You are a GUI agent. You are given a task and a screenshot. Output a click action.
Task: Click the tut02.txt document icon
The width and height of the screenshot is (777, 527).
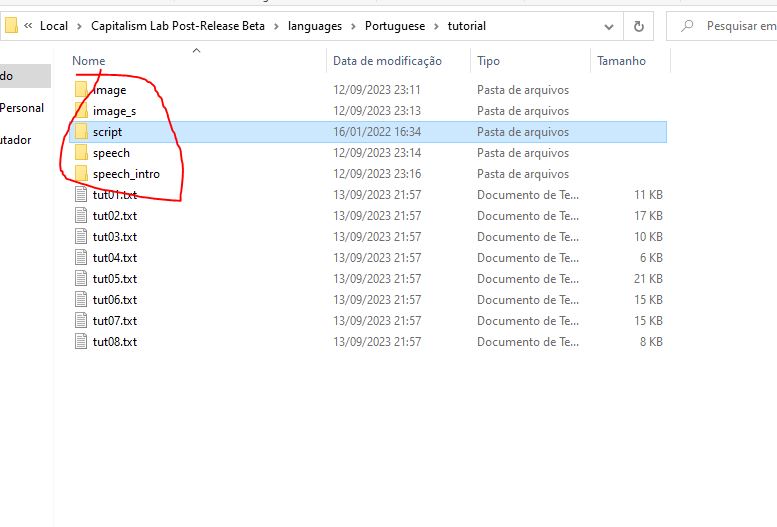[81, 215]
